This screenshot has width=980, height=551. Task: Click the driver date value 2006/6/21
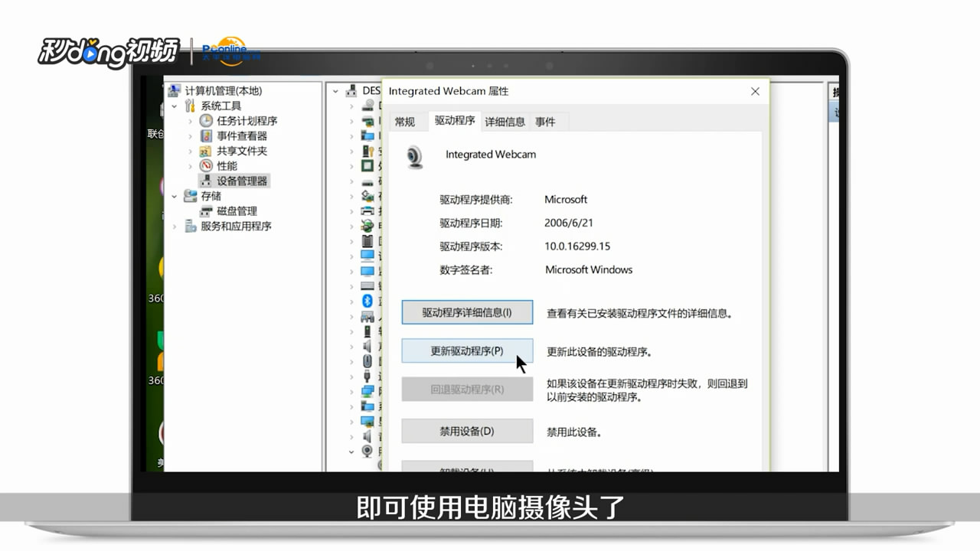[x=569, y=223]
